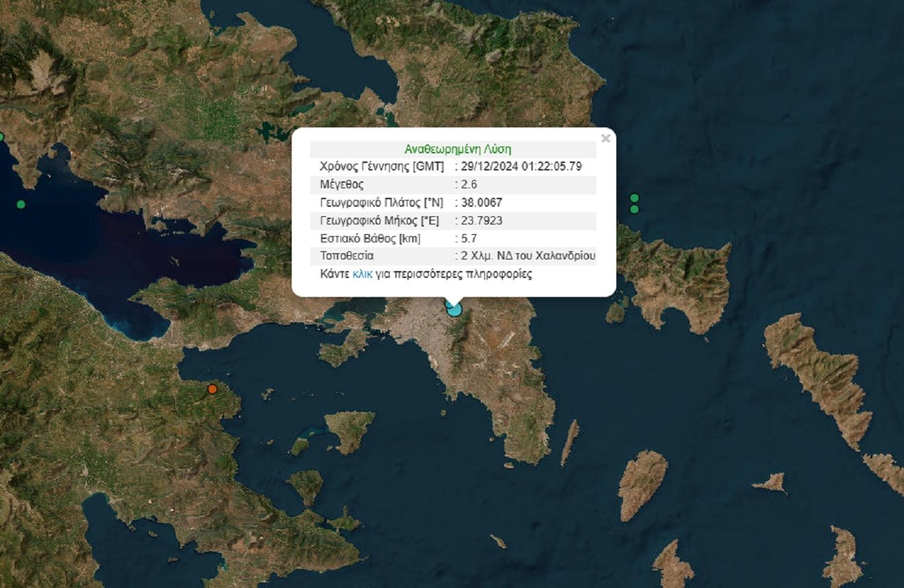The height and width of the screenshot is (588, 904).
Task: Click the 'Μέγεθος' label
Action: pyautogui.click(x=342, y=185)
